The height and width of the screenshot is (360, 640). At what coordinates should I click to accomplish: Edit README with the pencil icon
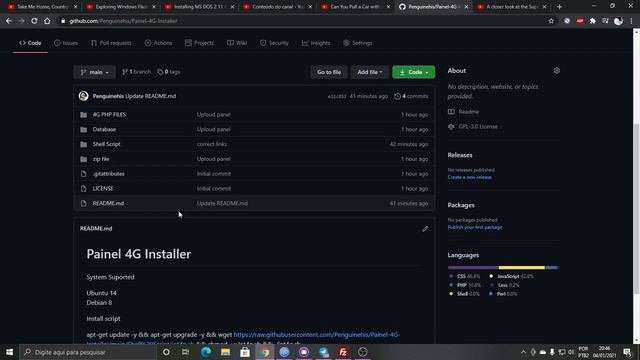(425, 229)
